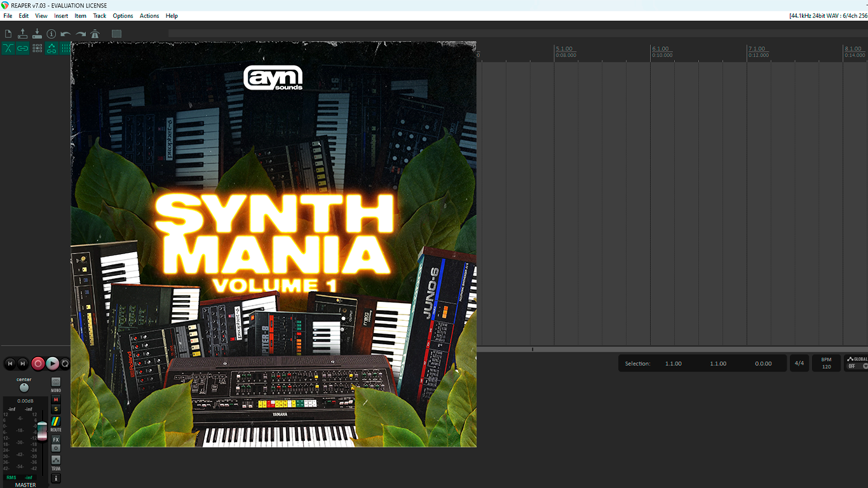Click the BPM 120 tempo field
Viewport: 868px width, 488px height.
tap(826, 363)
